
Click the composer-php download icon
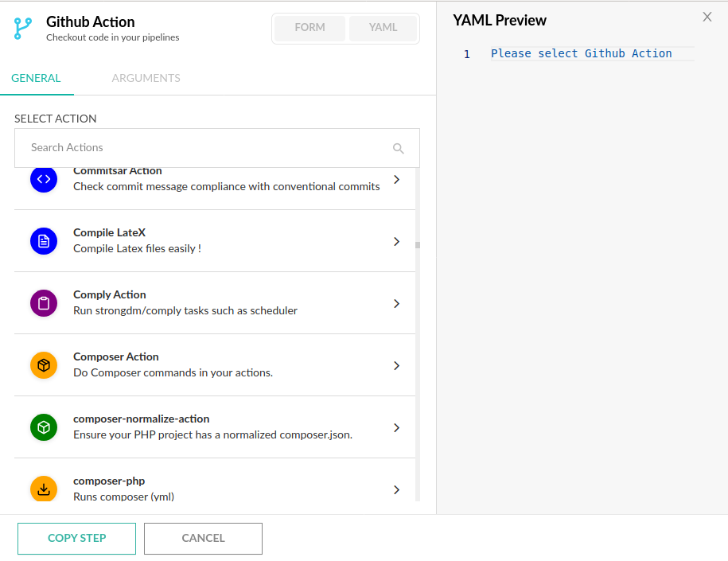[x=44, y=489]
